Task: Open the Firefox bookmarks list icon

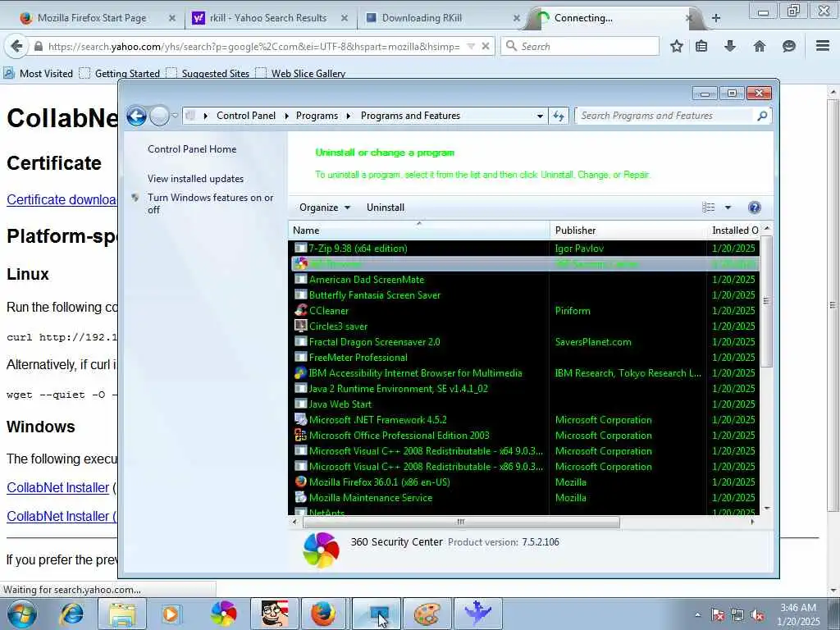Action: click(701, 47)
